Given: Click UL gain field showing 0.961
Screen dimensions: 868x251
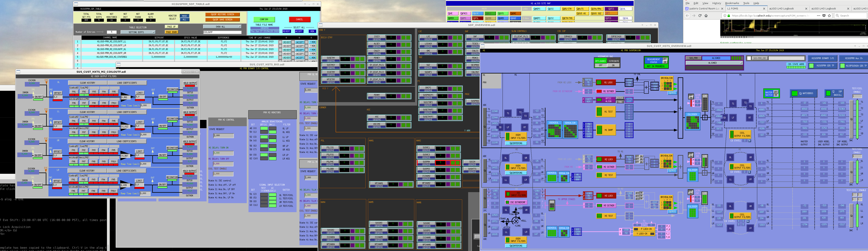Looking at the screenshot, I should 126,97.
